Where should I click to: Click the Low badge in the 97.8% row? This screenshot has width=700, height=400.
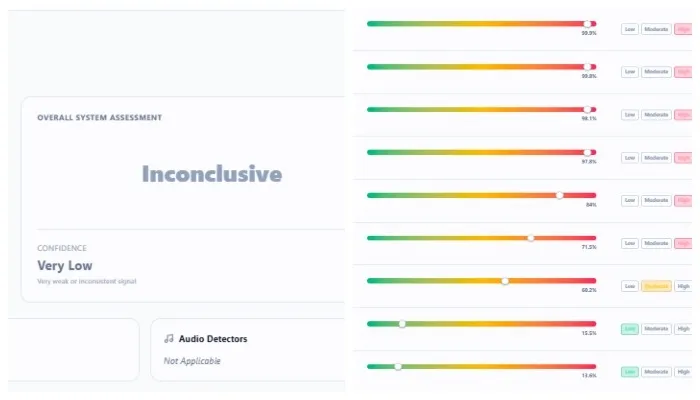coord(629,158)
